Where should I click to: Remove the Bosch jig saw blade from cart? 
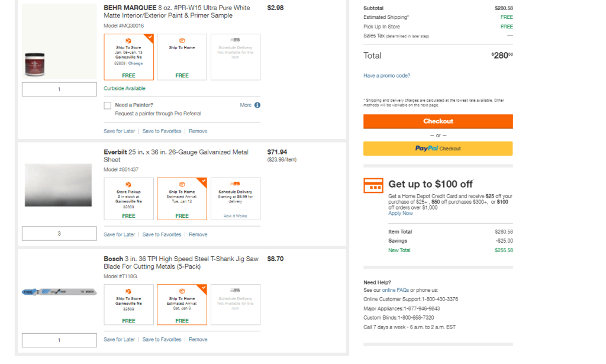coord(198,340)
